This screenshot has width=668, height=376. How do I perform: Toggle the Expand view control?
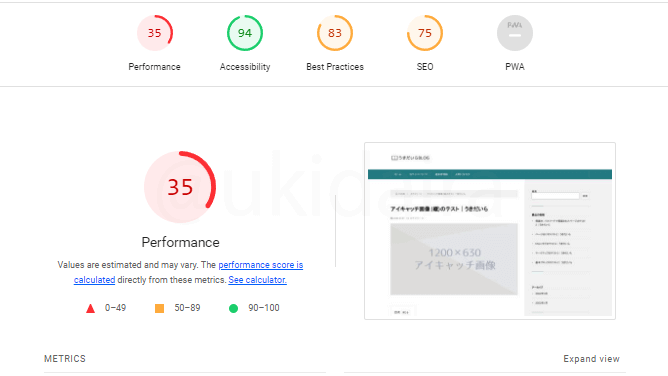click(x=591, y=359)
